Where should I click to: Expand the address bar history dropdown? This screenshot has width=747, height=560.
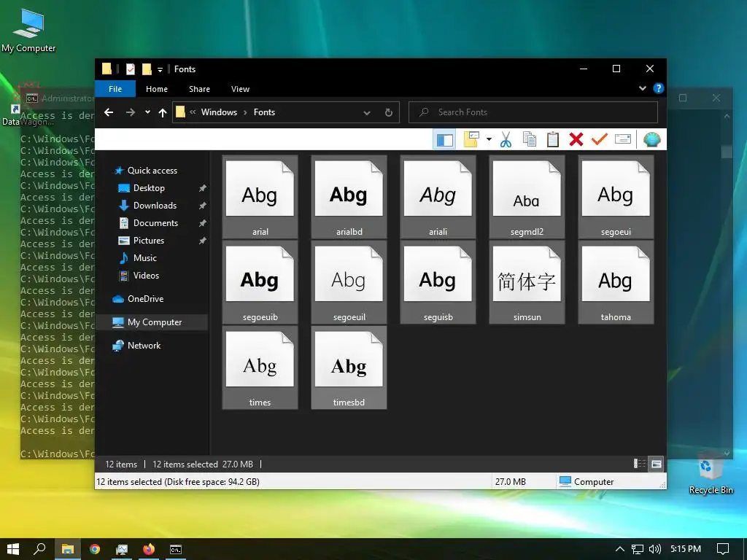367,113
